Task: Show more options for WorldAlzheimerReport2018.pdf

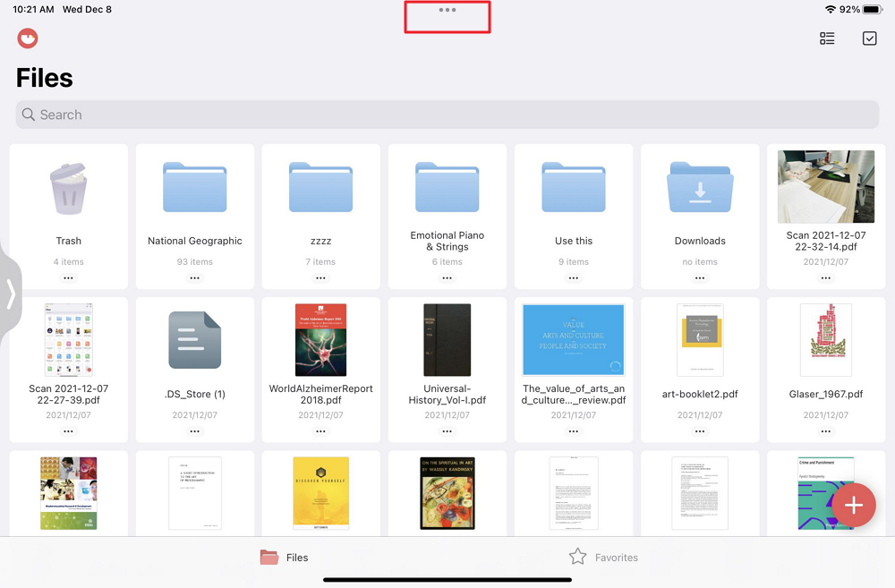Action: coord(320,431)
